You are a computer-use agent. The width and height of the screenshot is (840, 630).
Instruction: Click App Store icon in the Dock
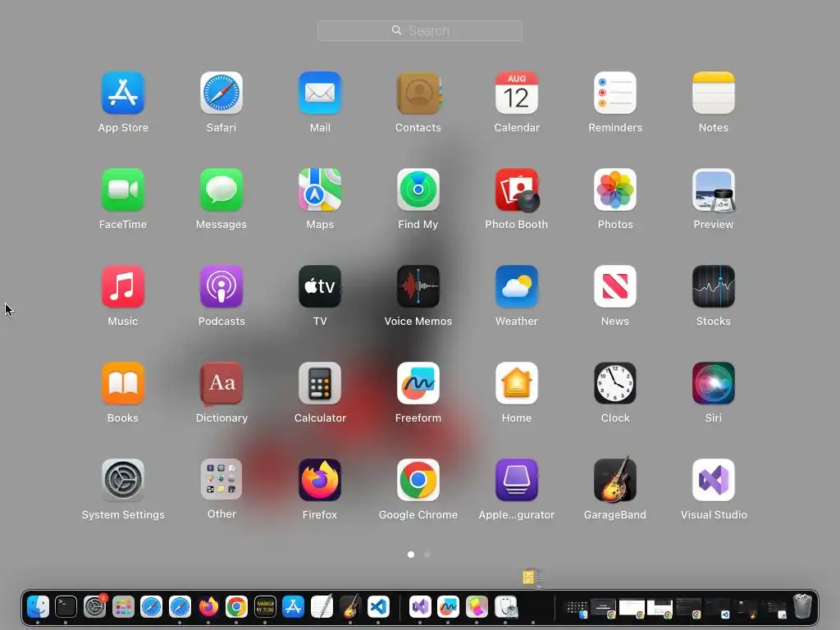coord(293,607)
